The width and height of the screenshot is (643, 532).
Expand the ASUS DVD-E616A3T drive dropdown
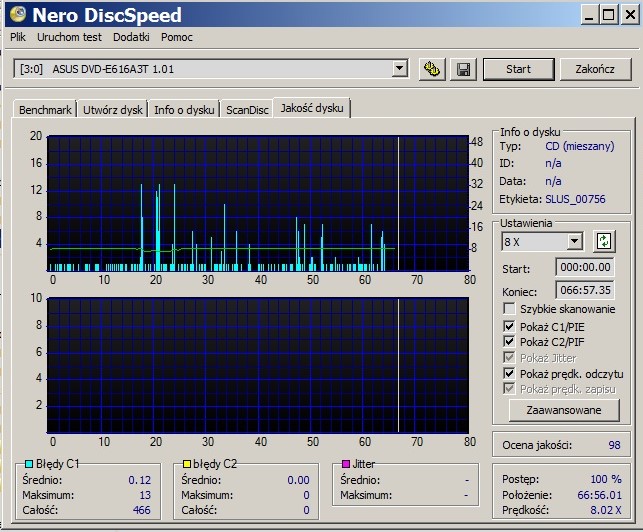399,68
